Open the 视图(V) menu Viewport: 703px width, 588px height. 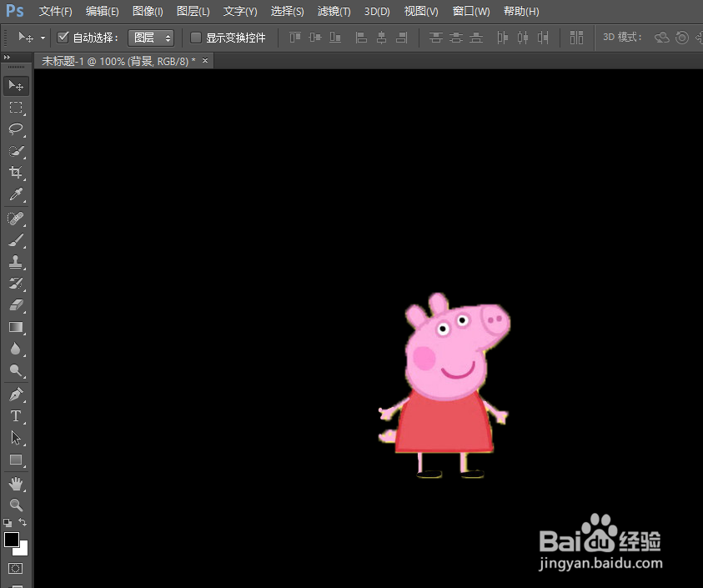421,11
